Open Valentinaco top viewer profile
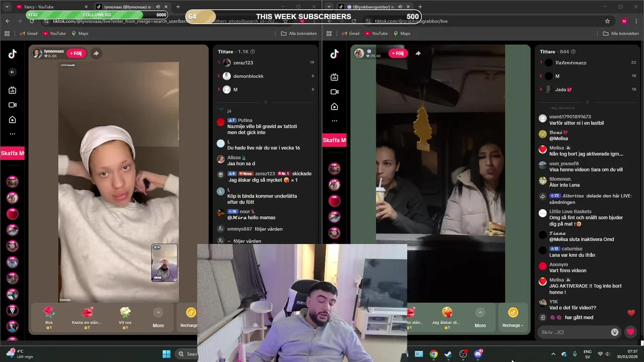The image size is (644, 362). coord(571,63)
